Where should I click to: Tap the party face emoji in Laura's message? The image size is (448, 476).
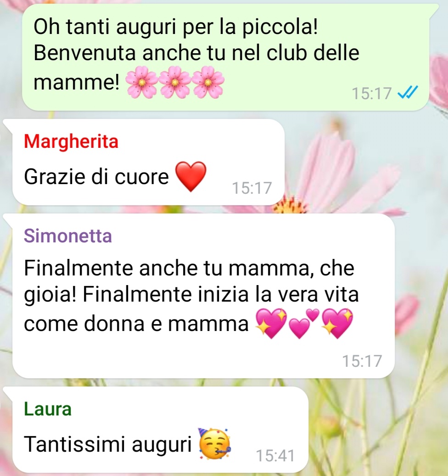click(215, 443)
